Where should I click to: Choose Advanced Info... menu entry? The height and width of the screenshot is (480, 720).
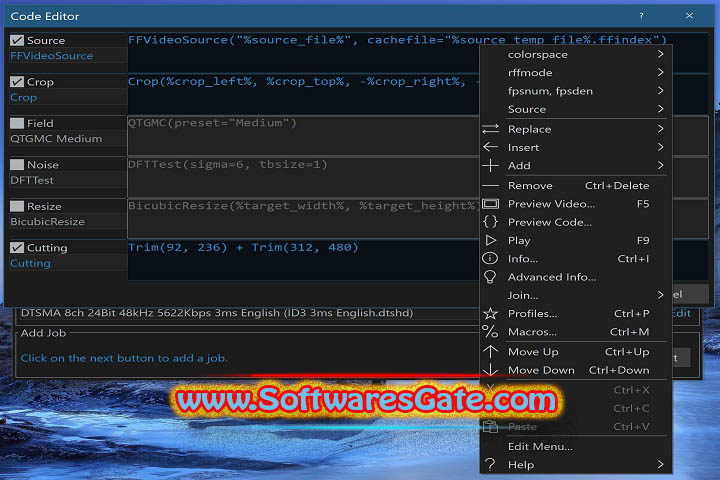[576, 277]
